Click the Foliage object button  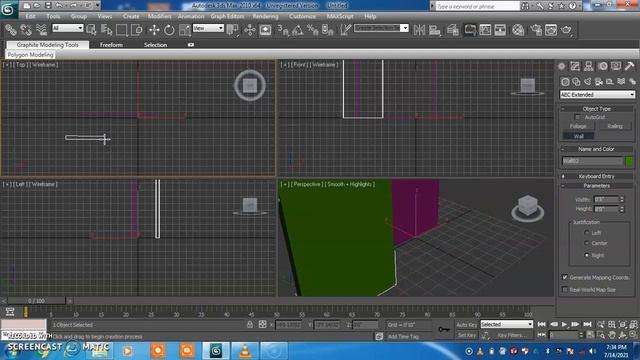(x=578, y=126)
